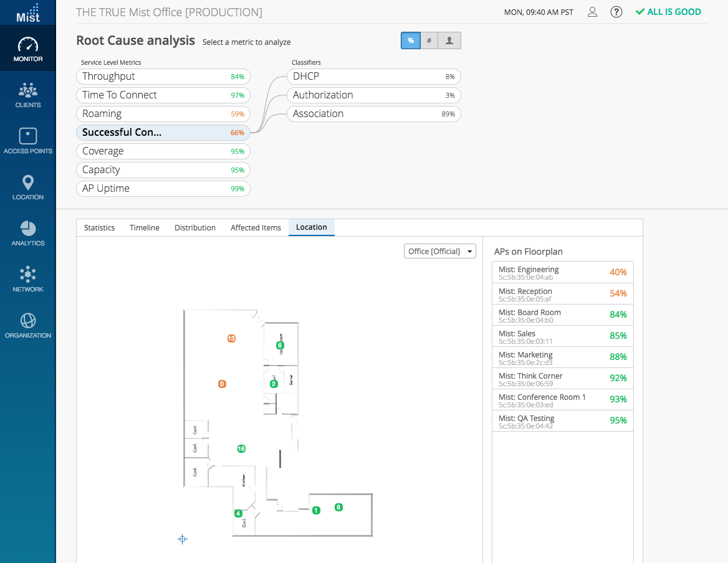This screenshot has width=728, height=563.
Task: Open Access Points page
Action: pos(28,142)
